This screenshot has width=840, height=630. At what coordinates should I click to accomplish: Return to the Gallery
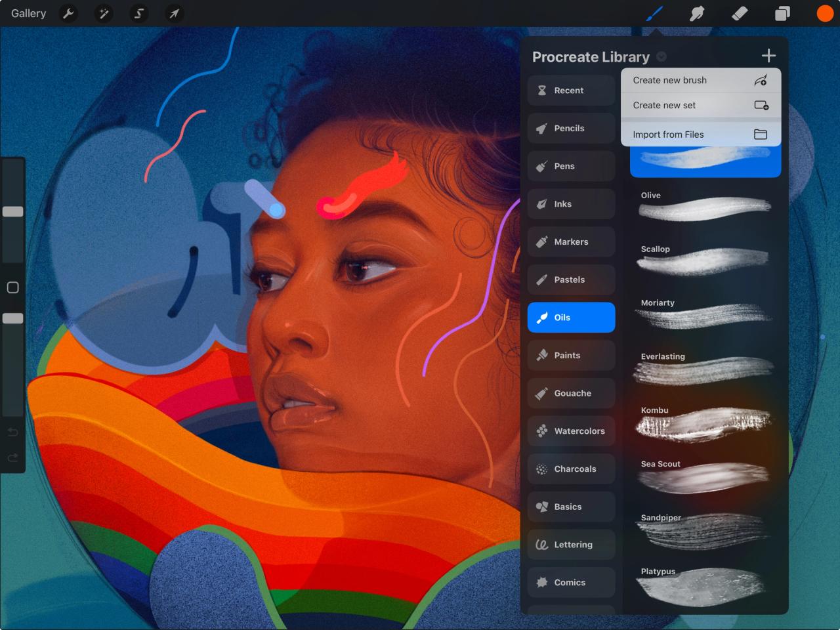(28, 13)
